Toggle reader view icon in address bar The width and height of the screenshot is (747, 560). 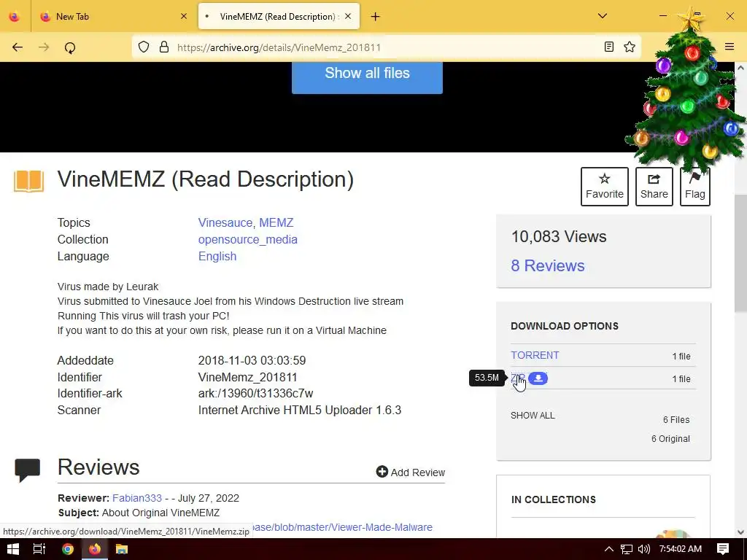click(609, 47)
